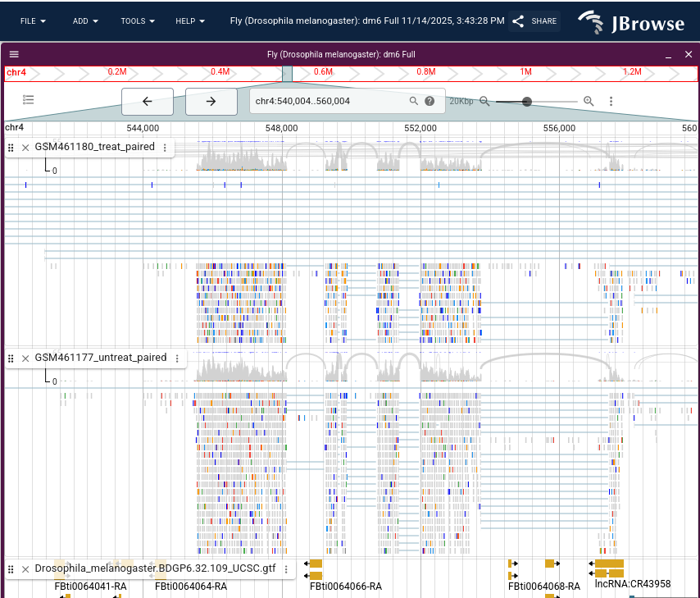700x598 pixels.
Task: Pan right with the forward arrow
Action: 211,101
